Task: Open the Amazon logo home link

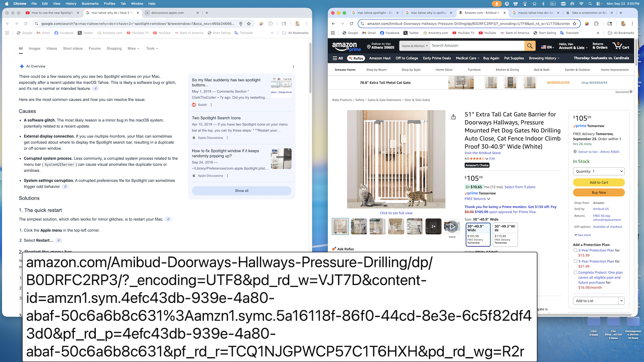Action: pyautogui.click(x=347, y=46)
